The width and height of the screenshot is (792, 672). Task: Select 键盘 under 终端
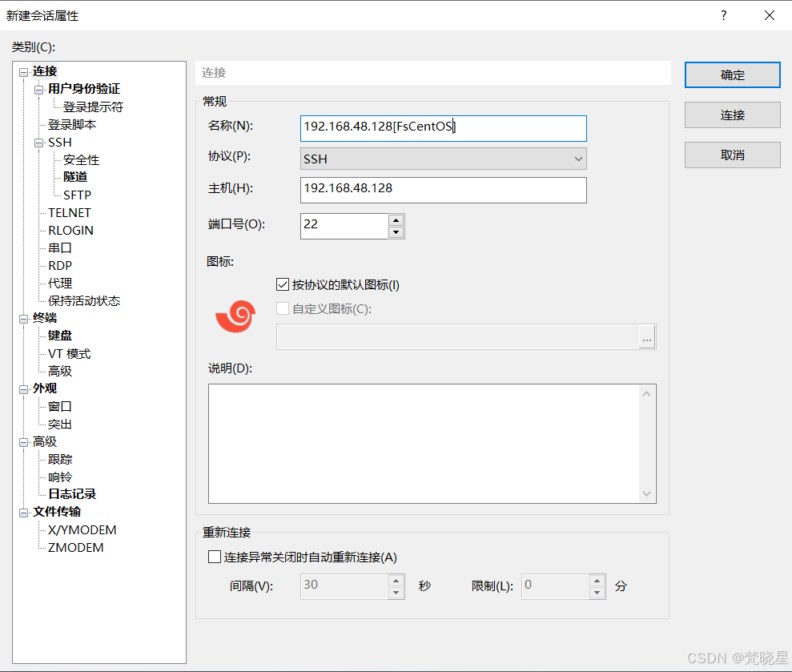pyautogui.click(x=59, y=336)
